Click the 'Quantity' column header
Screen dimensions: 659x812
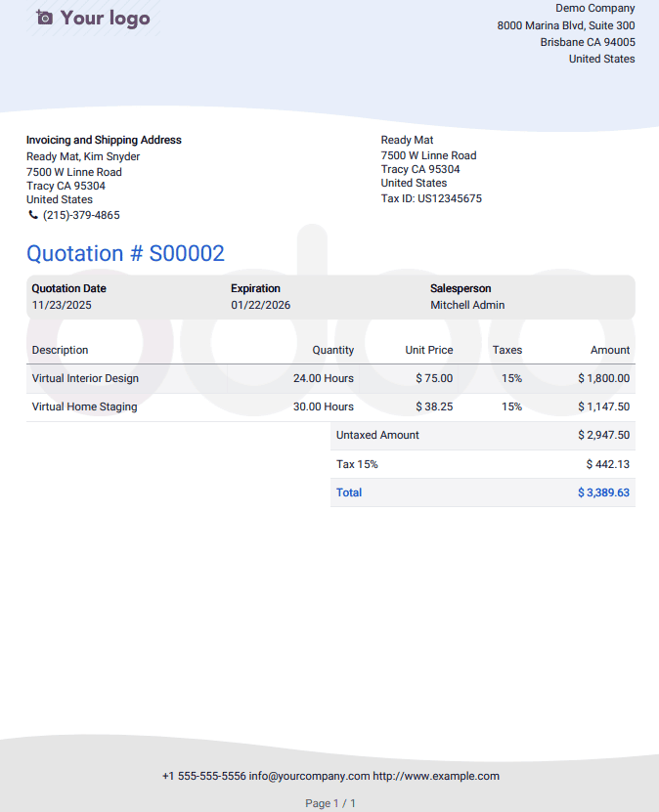click(x=333, y=350)
